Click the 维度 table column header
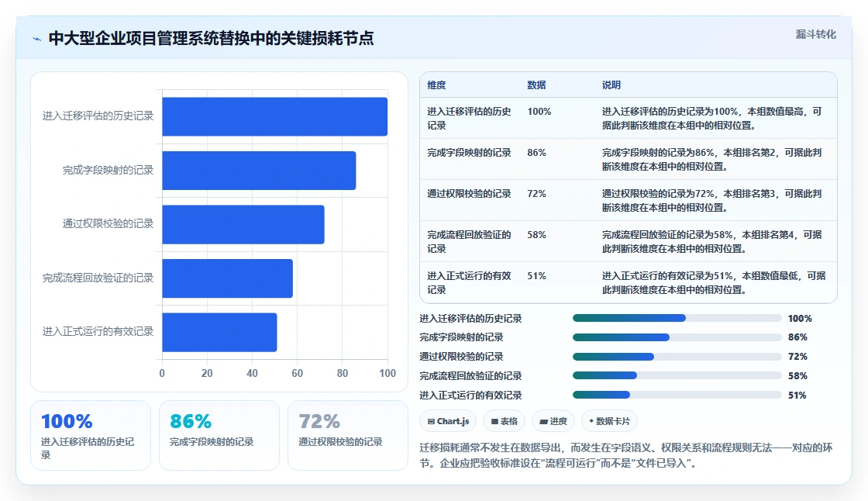 (x=436, y=85)
